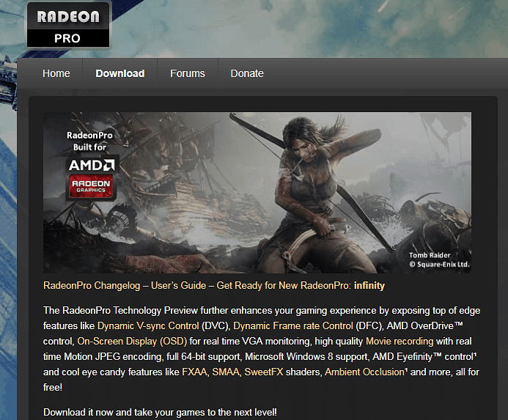Click the 'Microsoft Windows 8 support' text
The width and height of the screenshot is (508, 420).
click(x=307, y=356)
